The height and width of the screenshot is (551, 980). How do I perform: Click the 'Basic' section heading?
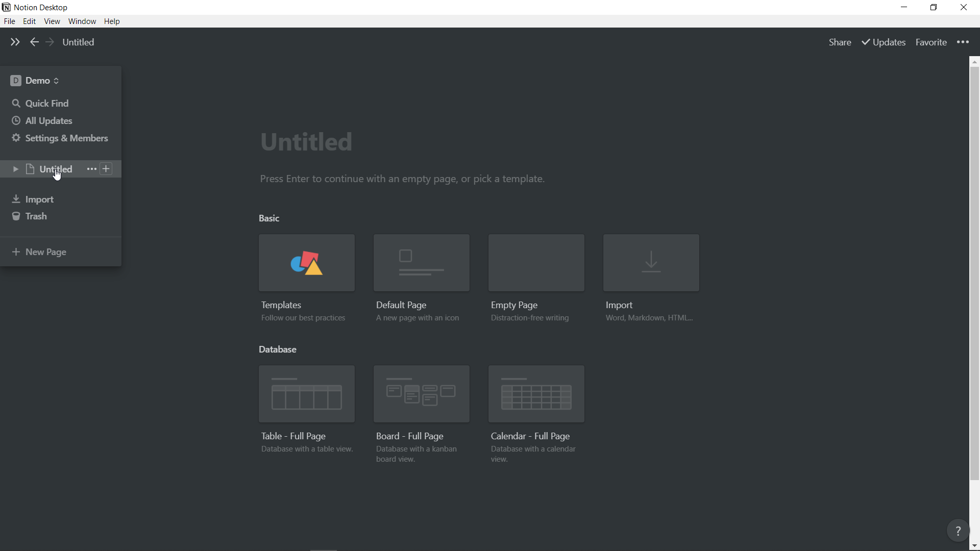tap(269, 218)
